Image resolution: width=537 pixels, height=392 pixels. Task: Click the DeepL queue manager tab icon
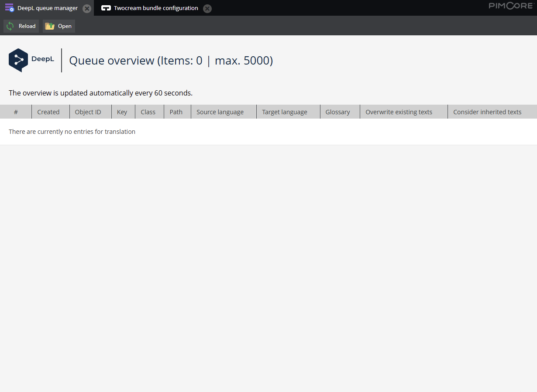[10, 8]
